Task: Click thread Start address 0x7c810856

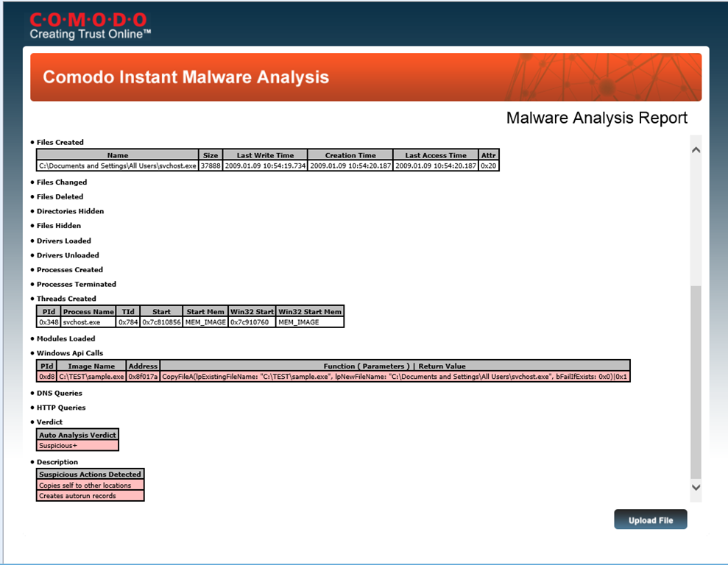Action: coord(161,322)
